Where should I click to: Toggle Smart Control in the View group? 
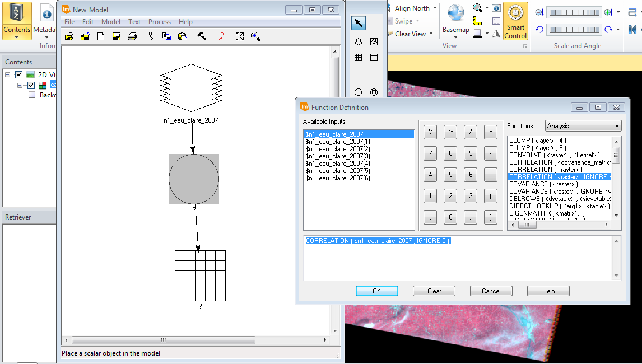click(x=515, y=21)
